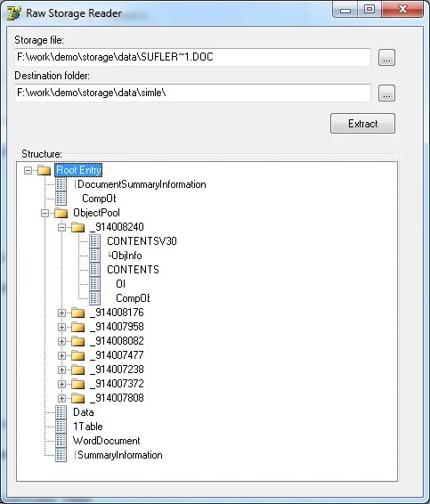Viewport: 430px width, 504px height.
Task: Expand the _914007238 folder node
Action: pos(61,370)
